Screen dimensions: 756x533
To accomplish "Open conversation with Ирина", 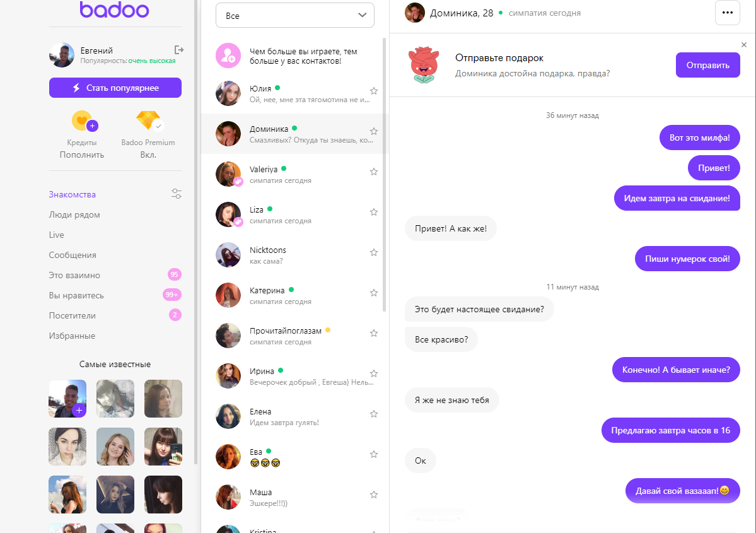I will click(294, 376).
